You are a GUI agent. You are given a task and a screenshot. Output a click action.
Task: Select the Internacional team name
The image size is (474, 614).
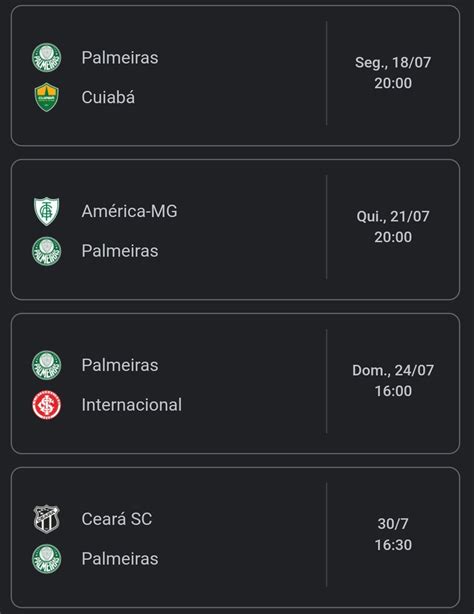132,405
